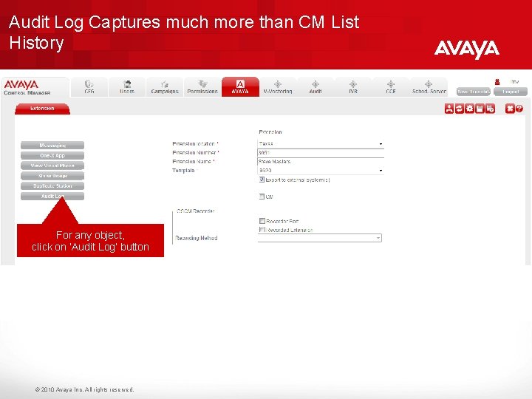This screenshot has height=399, width=532.
Task: Click the save-and-apply disk icon with checkmark
Action: [x=491, y=109]
